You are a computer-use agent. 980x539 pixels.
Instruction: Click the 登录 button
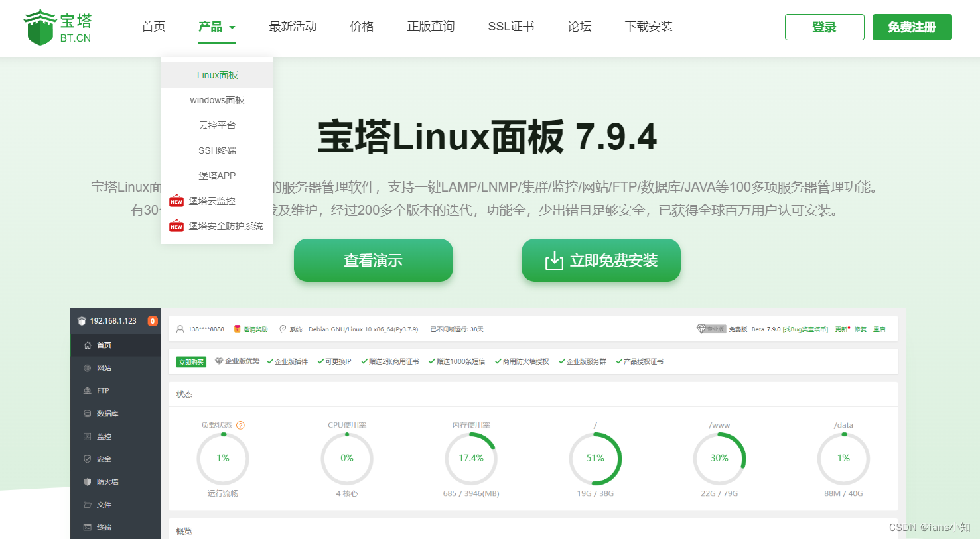tap(825, 27)
